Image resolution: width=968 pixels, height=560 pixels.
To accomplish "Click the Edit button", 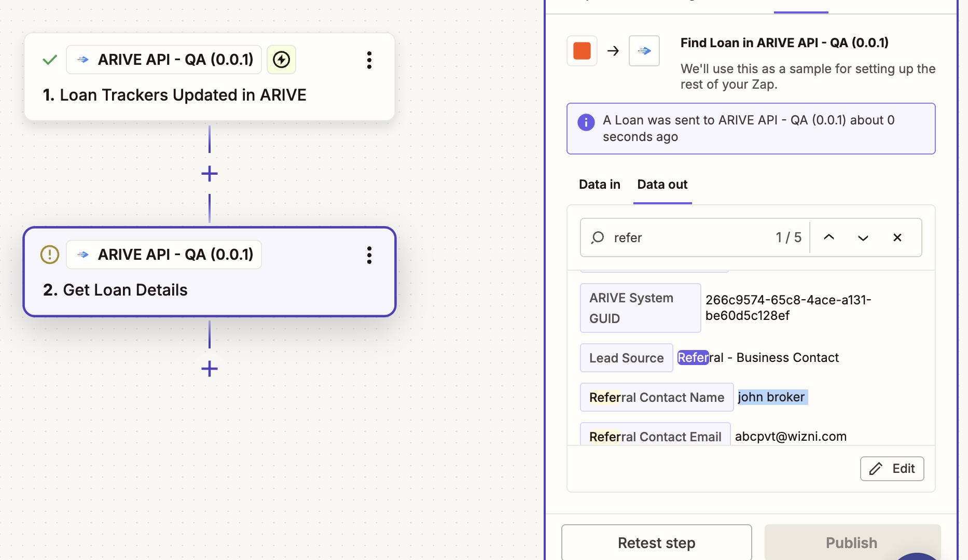I will 892,469.
